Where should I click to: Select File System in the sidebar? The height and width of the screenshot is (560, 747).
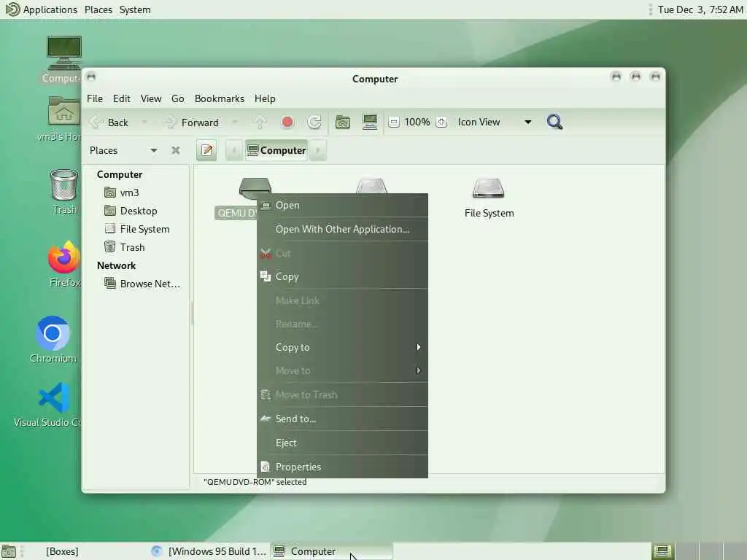pyautogui.click(x=137, y=229)
